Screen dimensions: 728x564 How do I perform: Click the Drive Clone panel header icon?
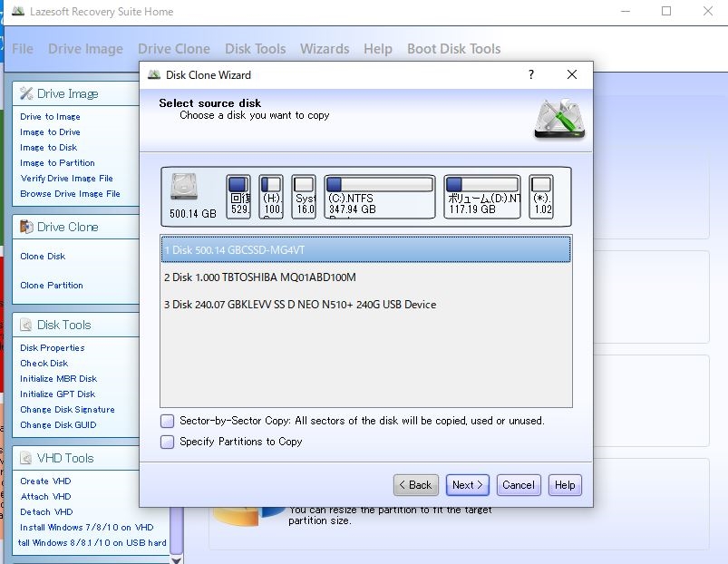coord(26,227)
